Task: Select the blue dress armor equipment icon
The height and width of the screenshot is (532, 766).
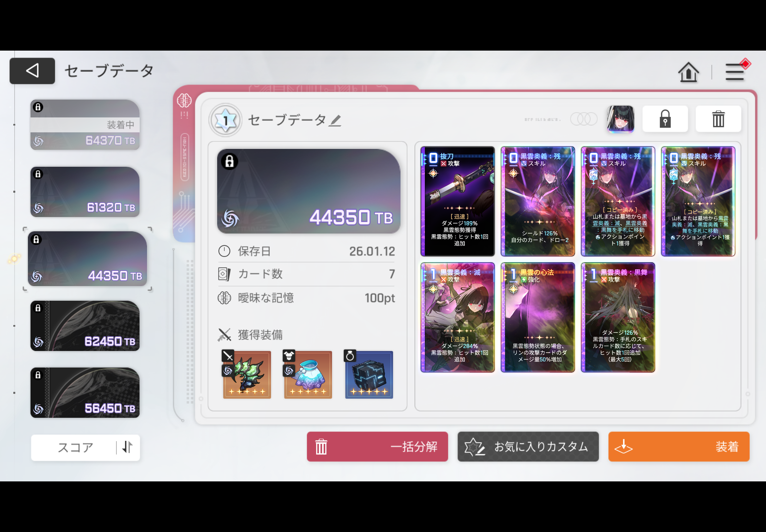Action: point(308,375)
